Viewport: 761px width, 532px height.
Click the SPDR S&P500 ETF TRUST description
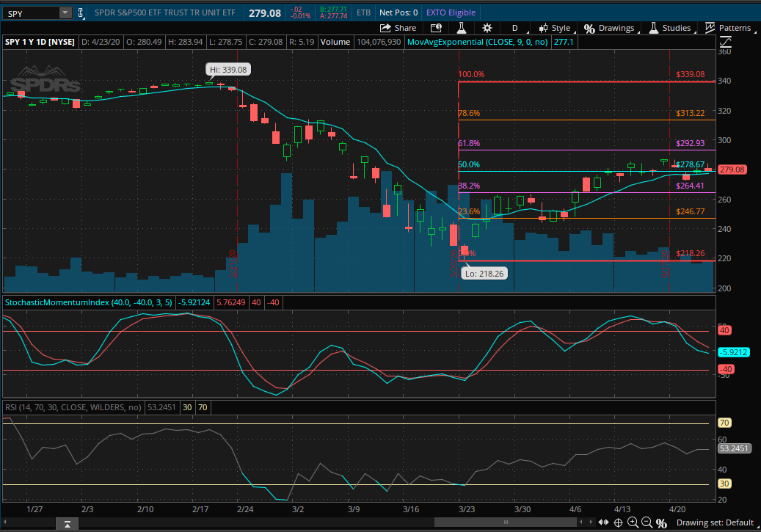click(x=165, y=12)
